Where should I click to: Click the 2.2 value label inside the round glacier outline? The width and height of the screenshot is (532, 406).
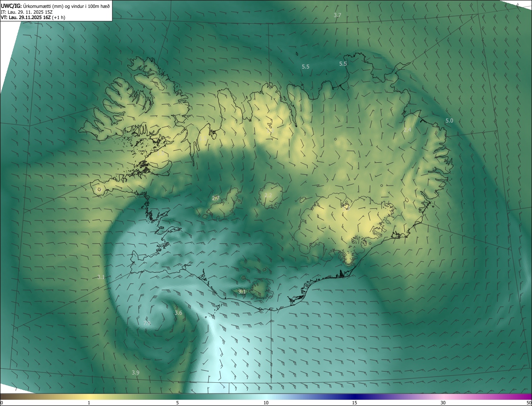(268, 196)
